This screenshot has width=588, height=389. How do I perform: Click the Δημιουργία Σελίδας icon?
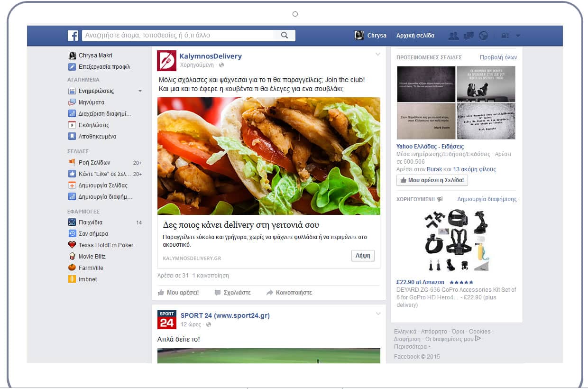tap(72, 185)
